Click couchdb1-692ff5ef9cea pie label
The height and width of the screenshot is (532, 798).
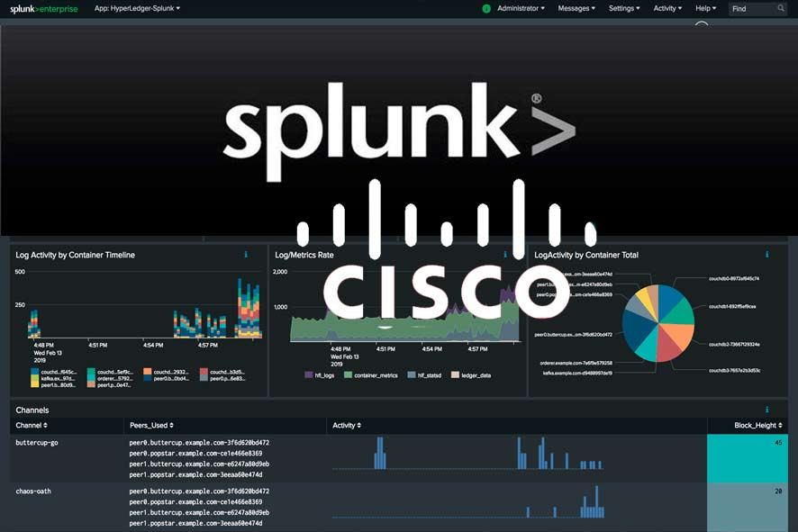[x=732, y=306]
